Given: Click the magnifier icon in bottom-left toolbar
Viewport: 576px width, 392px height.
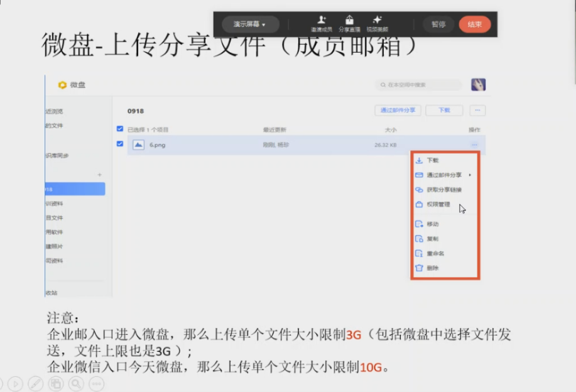Looking at the screenshot, I should (x=75, y=383).
